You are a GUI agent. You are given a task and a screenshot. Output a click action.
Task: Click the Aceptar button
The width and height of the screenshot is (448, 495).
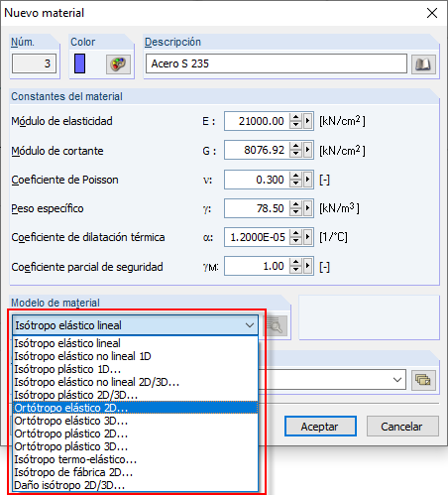(x=320, y=427)
